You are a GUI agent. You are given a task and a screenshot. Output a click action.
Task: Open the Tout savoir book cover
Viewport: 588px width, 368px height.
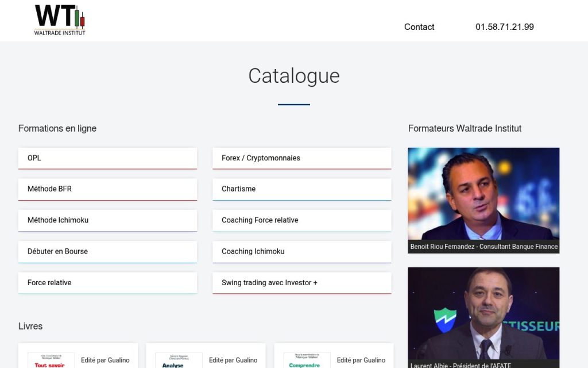coord(51,361)
